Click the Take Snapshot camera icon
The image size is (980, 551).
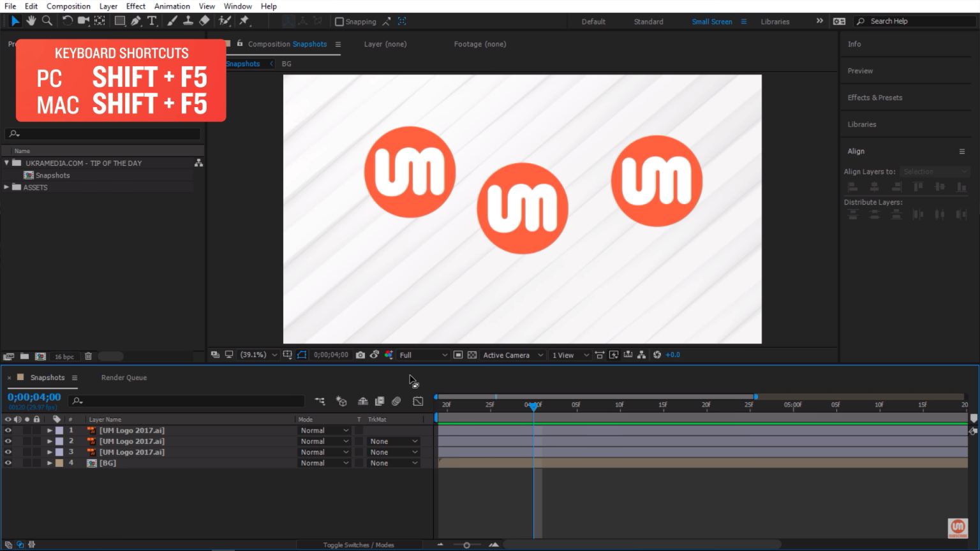(360, 355)
